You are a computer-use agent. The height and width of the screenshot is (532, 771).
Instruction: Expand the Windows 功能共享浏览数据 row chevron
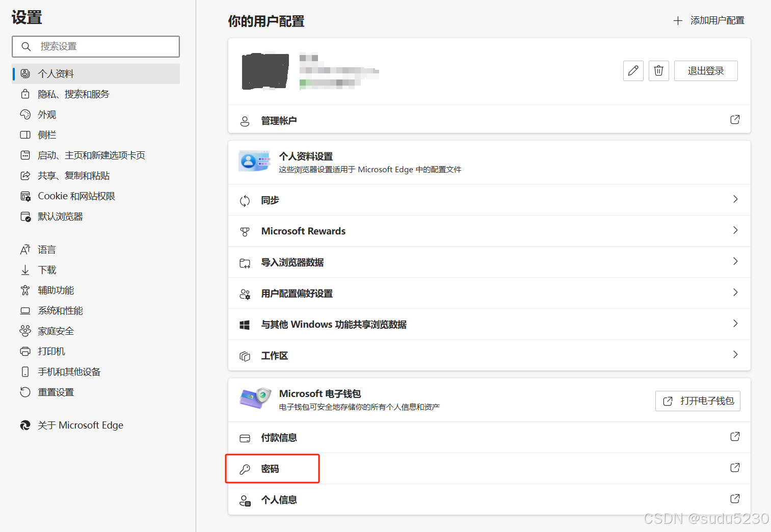click(x=735, y=324)
